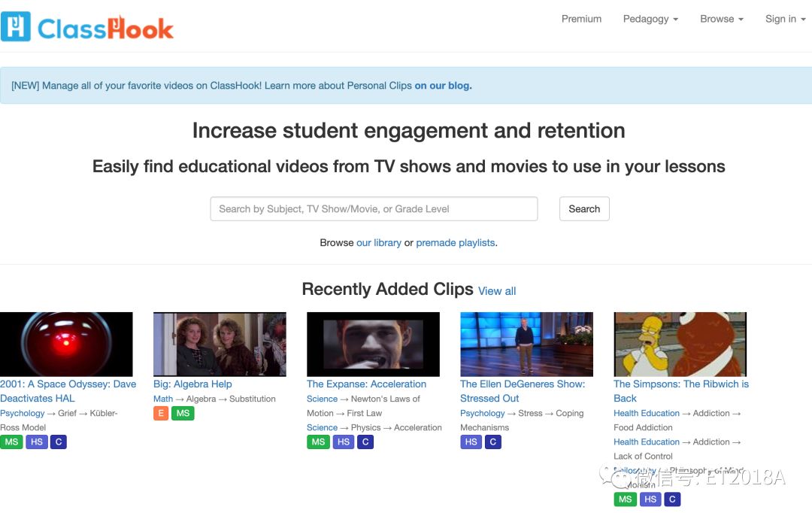This screenshot has width=812, height=513.
Task: Open '2001: A Space Odyssey: Dave Deactivates HAL' title
Action: [68, 391]
